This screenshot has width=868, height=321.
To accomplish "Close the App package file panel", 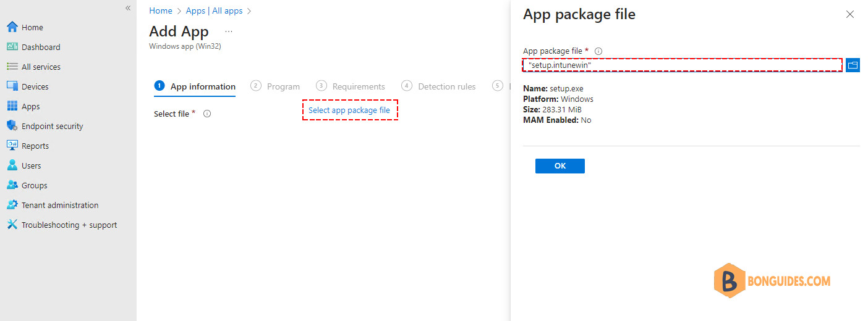I will (x=850, y=14).
